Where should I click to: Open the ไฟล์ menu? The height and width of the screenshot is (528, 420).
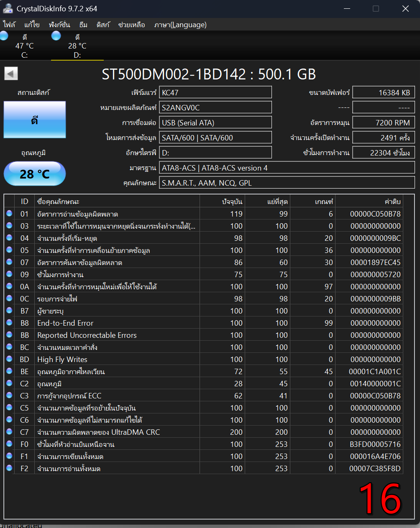pos(9,25)
